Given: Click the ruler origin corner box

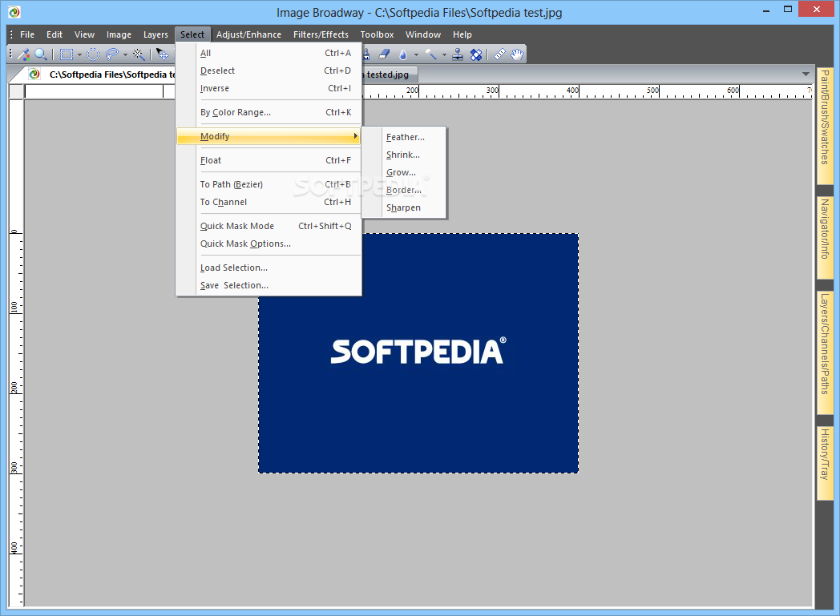Looking at the screenshot, I should (17, 91).
